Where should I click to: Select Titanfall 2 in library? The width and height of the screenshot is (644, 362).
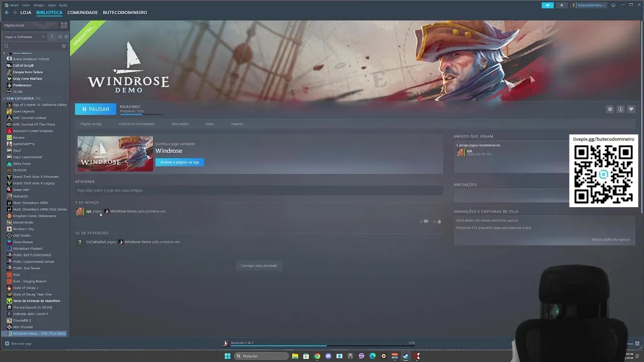22,320
